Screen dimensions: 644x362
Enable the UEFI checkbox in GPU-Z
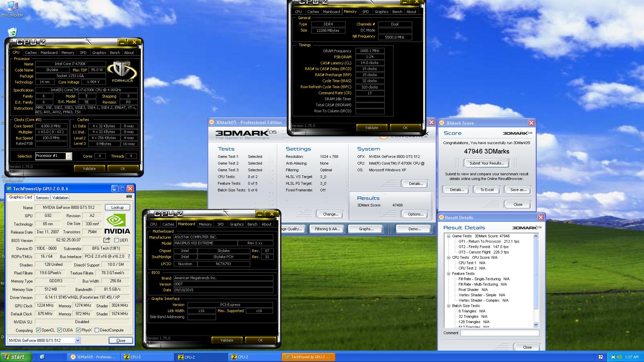[x=116, y=240]
